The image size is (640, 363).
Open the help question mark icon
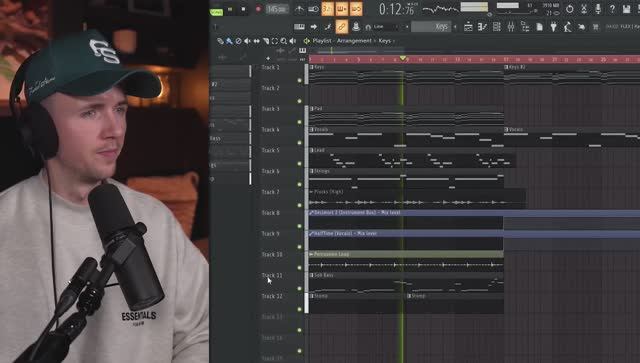tap(612, 9)
